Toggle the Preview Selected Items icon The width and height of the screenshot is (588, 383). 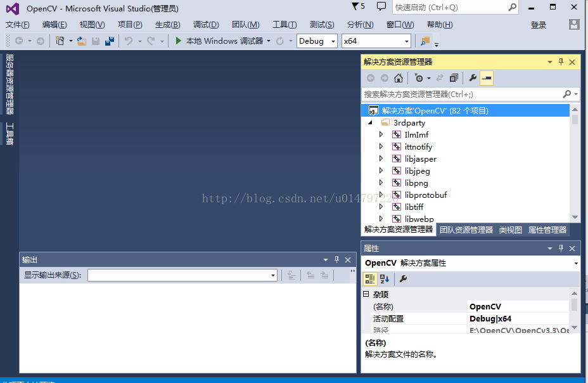[x=487, y=78]
